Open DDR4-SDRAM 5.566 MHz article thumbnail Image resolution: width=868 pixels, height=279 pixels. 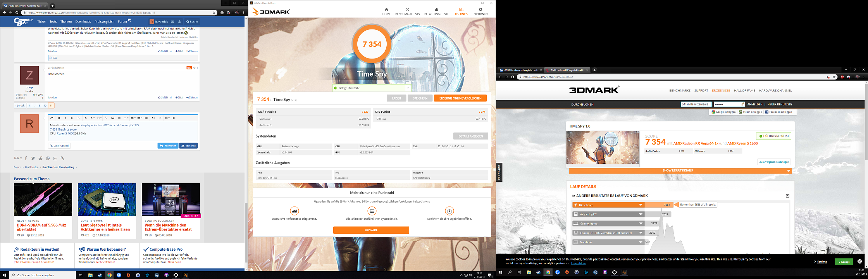(43, 200)
